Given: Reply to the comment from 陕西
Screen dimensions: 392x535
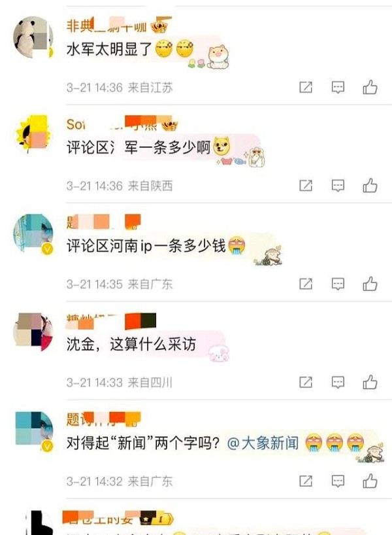Looking at the screenshot, I should point(338,186).
